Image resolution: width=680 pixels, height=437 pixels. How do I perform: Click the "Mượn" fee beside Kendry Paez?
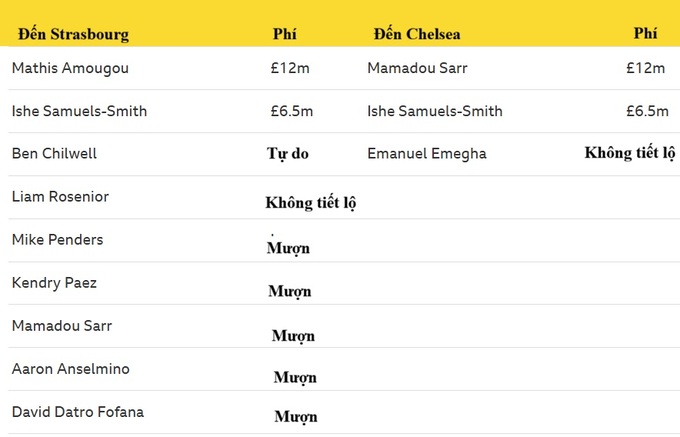coord(289,291)
